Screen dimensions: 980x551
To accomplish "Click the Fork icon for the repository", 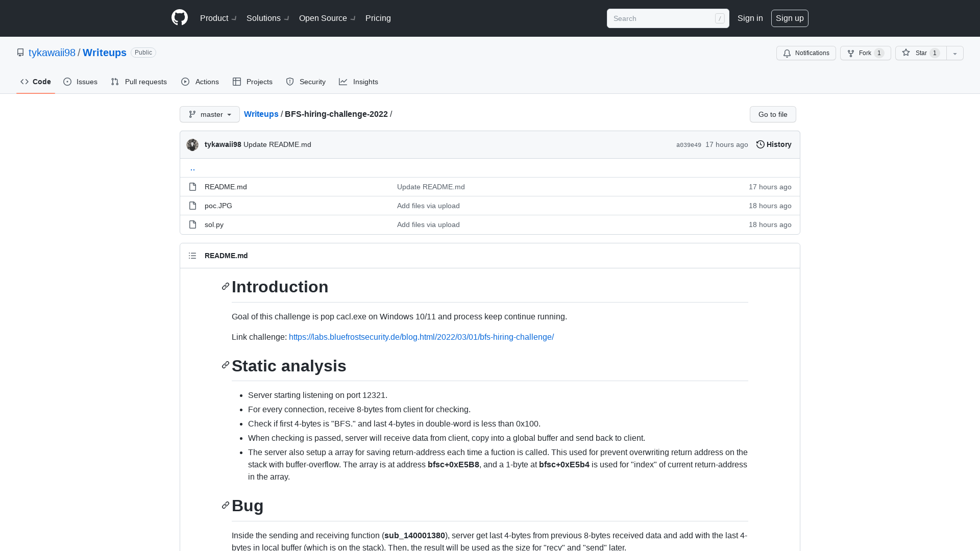I will [x=850, y=53].
